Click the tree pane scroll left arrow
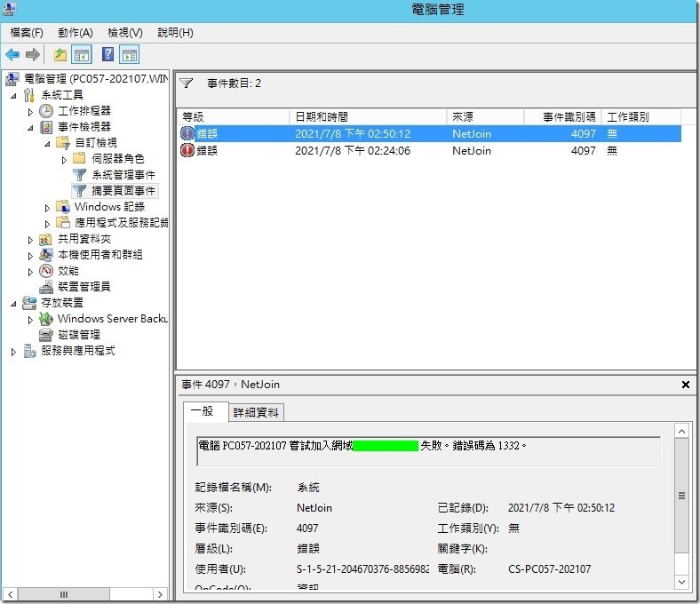 coord(10,594)
